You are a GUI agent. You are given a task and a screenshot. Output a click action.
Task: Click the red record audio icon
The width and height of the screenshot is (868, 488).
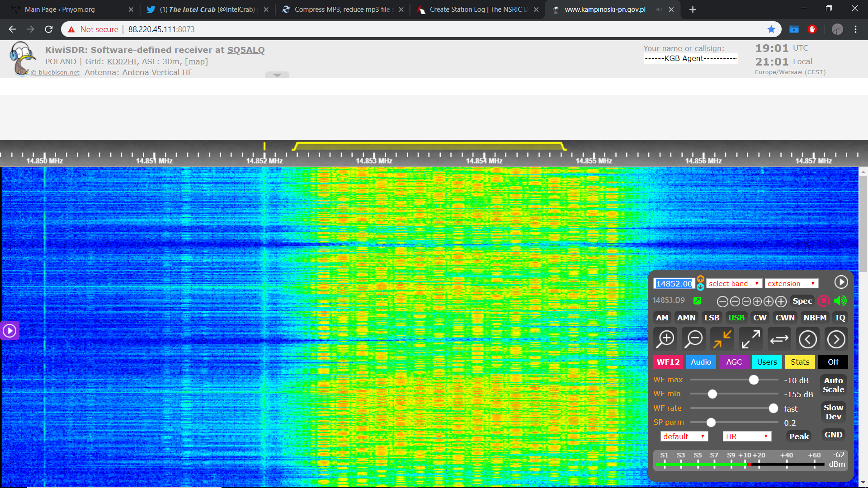point(824,301)
